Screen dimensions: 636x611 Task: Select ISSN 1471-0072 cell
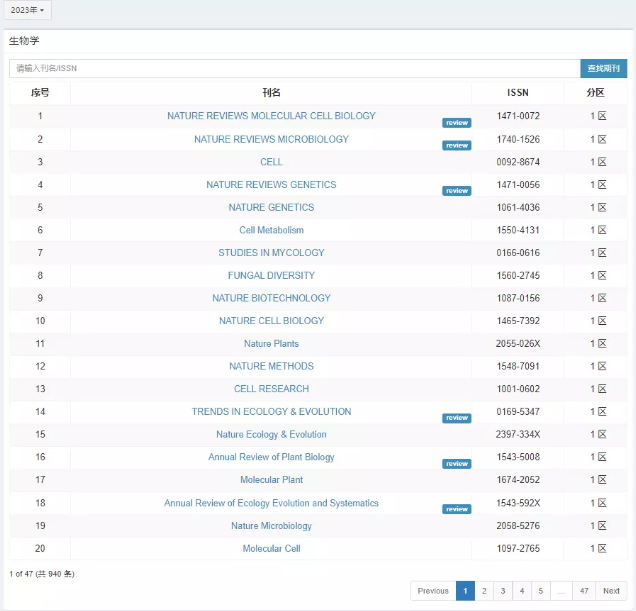click(518, 116)
